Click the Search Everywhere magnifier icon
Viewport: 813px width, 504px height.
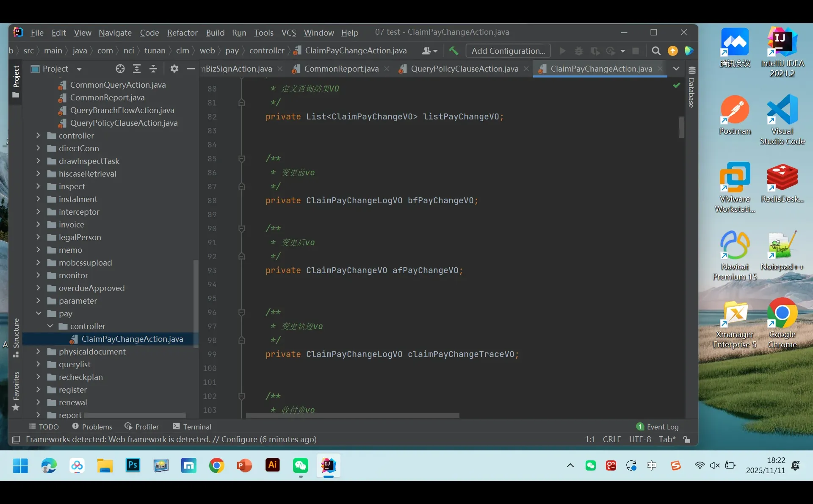tap(656, 51)
